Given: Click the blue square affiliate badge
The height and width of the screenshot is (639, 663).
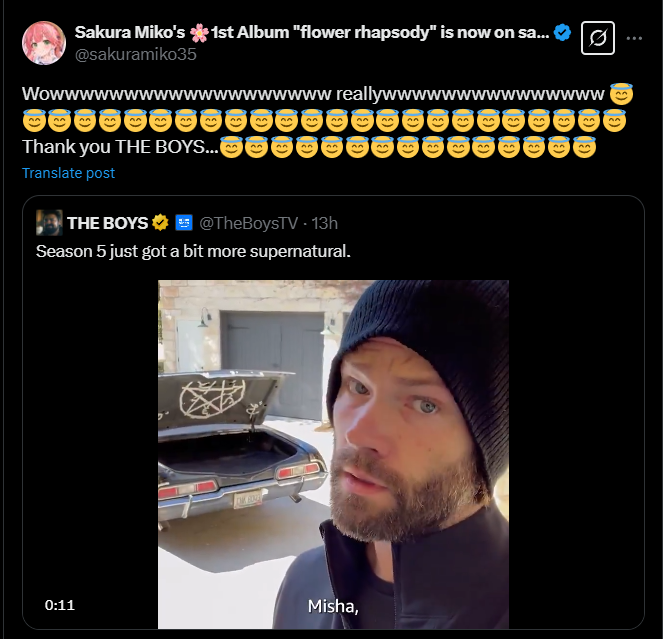Looking at the screenshot, I should pos(183,222).
